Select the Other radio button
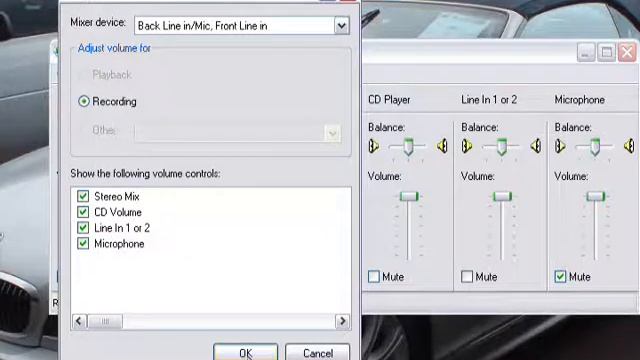The height and width of the screenshot is (360, 640). pyautogui.click(x=84, y=130)
